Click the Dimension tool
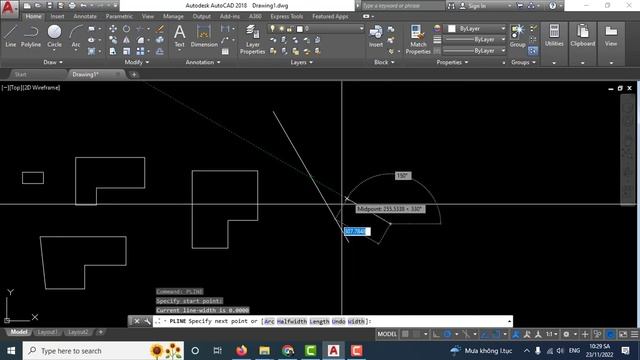The height and width of the screenshot is (360, 640). tap(204, 36)
